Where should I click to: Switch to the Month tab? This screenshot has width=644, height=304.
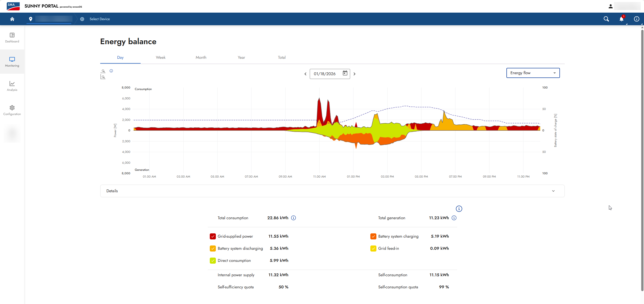pyautogui.click(x=201, y=58)
